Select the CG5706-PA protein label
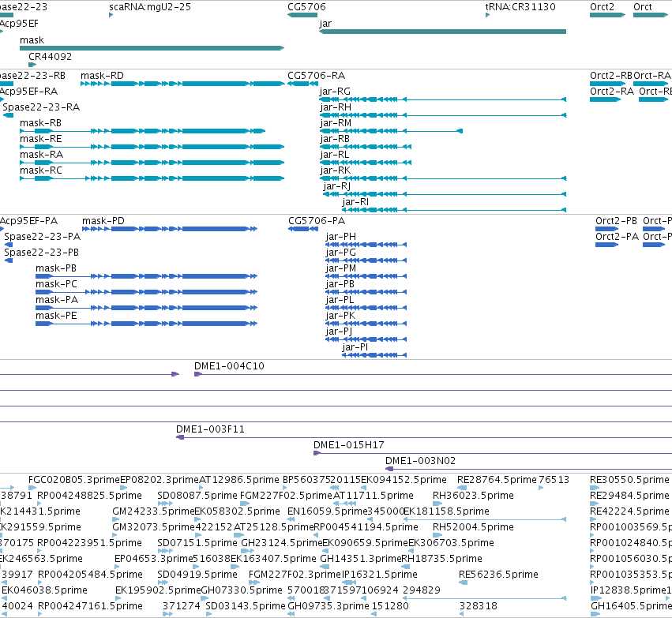 point(317,221)
